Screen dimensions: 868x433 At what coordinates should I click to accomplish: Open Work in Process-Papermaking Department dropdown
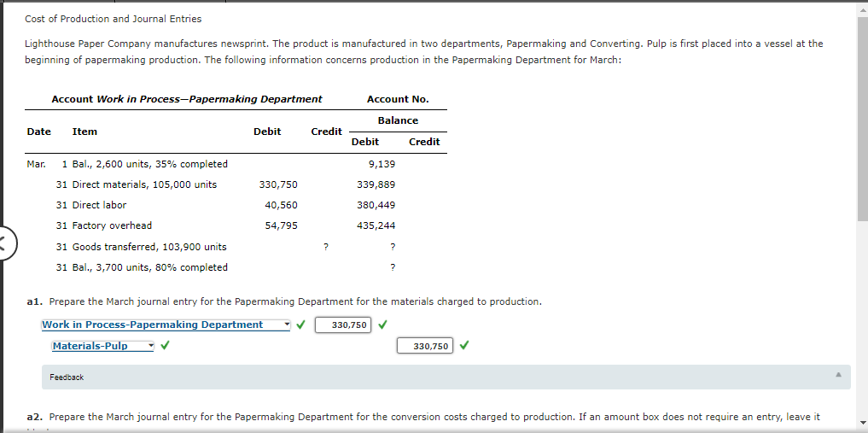[x=166, y=325]
